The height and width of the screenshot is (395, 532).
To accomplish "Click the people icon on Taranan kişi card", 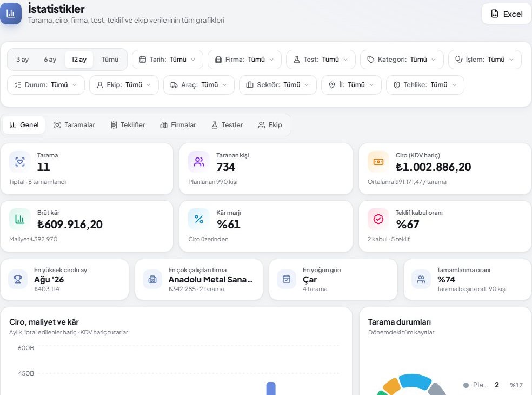I will pyautogui.click(x=199, y=162).
